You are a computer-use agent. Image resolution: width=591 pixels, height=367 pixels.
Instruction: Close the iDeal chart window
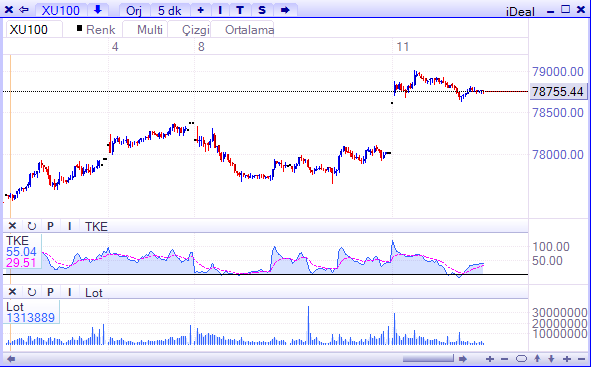click(581, 9)
